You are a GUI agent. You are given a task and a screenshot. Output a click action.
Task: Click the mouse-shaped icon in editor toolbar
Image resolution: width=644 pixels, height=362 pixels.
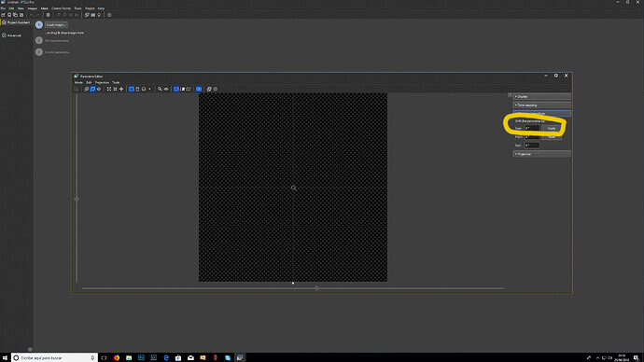137,89
